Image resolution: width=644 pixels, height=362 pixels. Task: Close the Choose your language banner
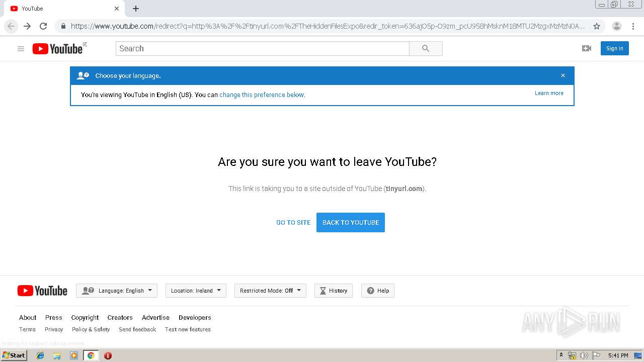pos(563,75)
